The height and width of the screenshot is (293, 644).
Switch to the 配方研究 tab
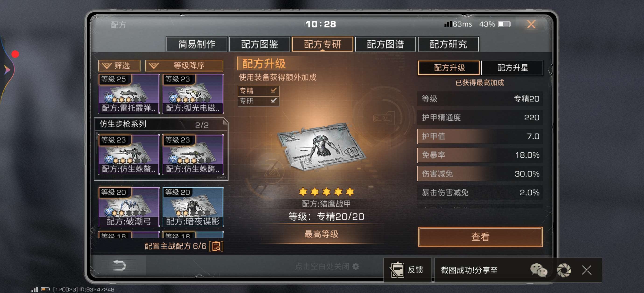(448, 44)
